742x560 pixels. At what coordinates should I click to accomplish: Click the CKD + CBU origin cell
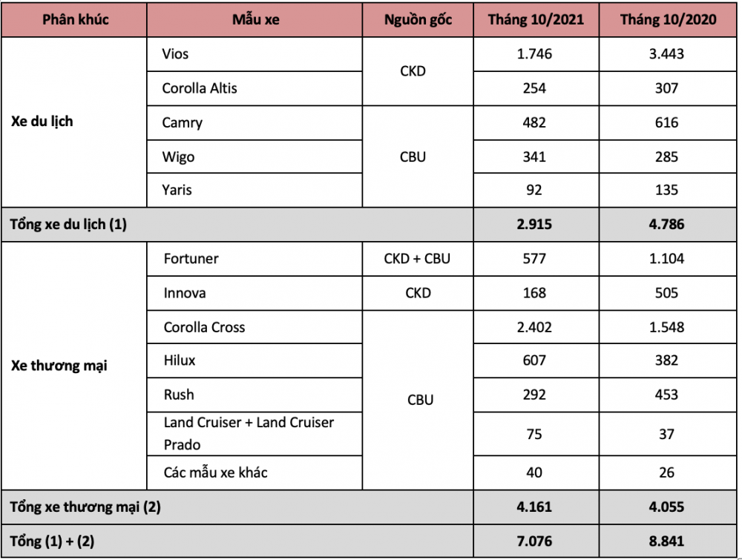(x=418, y=259)
